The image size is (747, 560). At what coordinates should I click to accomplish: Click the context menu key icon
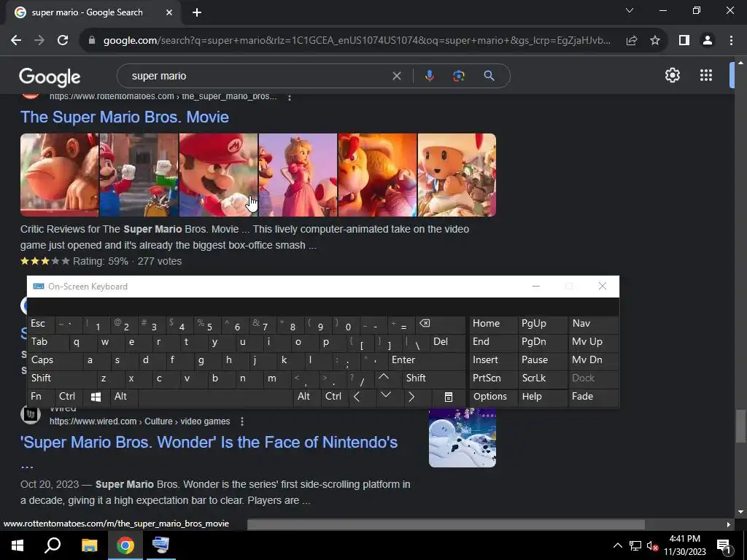click(449, 397)
